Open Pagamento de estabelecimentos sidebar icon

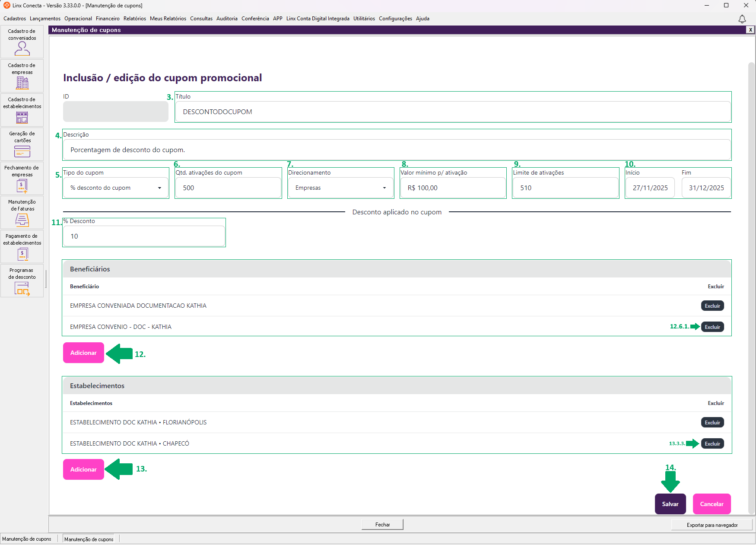point(22,247)
